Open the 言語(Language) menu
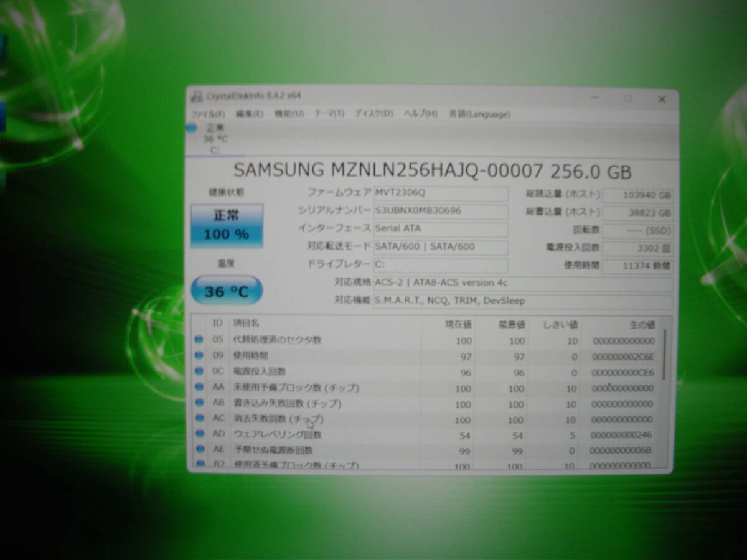The width and height of the screenshot is (747, 560). tap(479, 114)
